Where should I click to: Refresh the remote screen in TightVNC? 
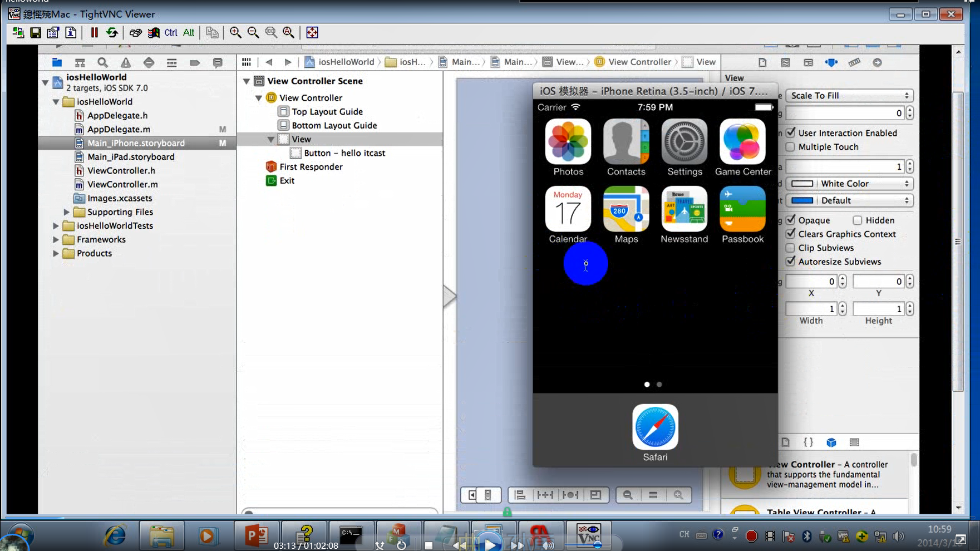[x=112, y=33]
